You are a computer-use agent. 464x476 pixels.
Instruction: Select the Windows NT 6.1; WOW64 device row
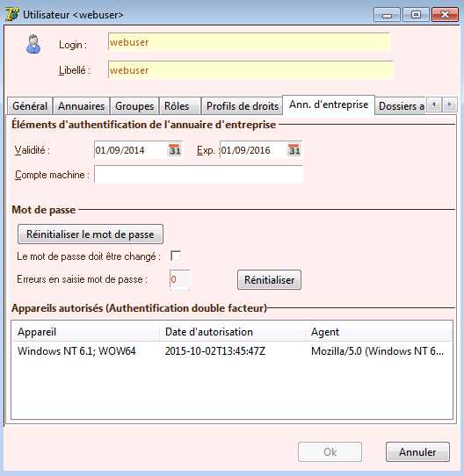point(231,351)
